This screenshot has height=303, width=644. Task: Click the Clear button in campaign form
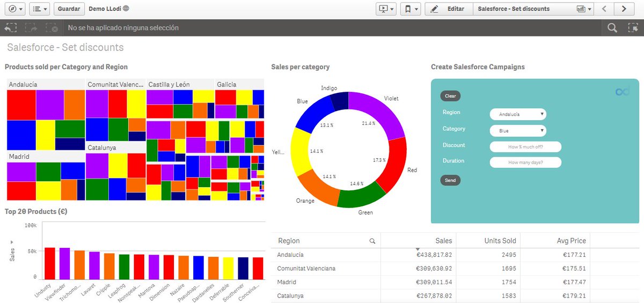pos(450,96)
